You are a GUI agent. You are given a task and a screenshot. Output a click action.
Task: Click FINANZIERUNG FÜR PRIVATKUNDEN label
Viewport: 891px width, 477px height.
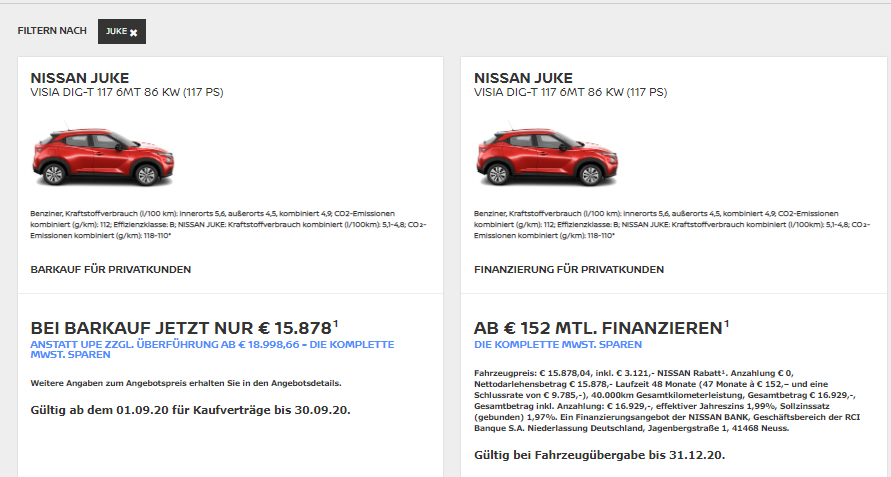click(569, 269)
